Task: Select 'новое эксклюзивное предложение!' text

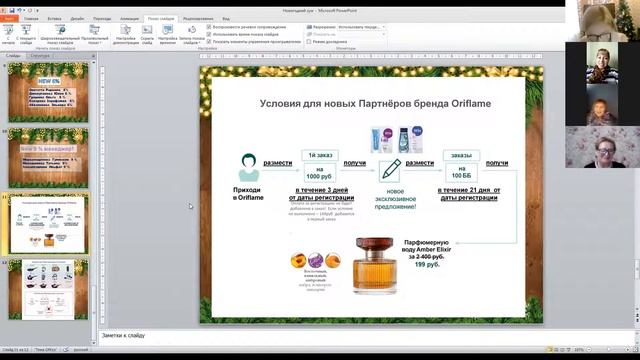Action: click(395, 199)
